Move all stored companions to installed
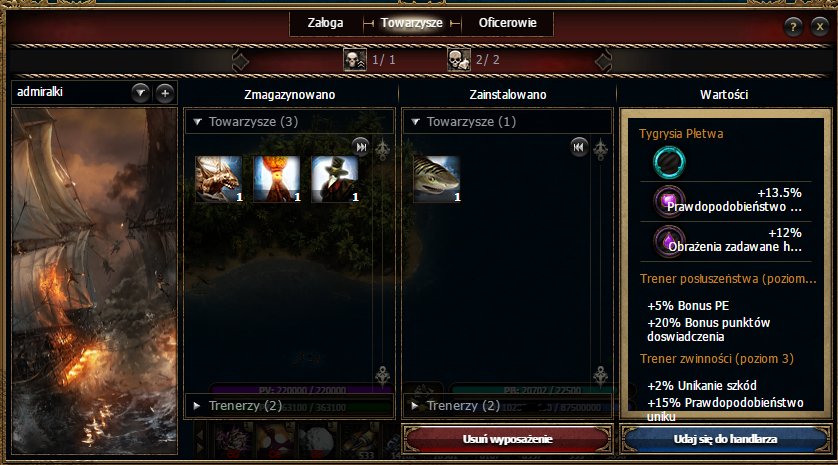 point(361,146)
